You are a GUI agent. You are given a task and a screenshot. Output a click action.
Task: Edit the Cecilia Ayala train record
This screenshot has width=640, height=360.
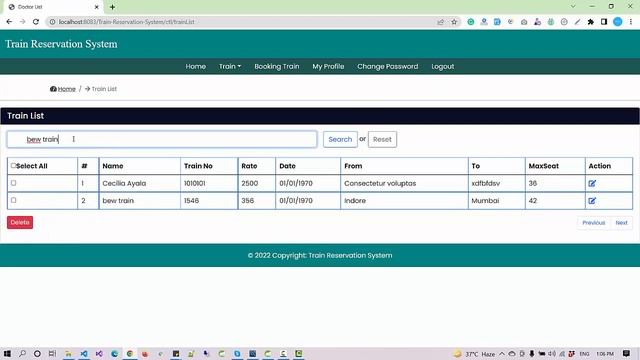click(x=592, y=184)
